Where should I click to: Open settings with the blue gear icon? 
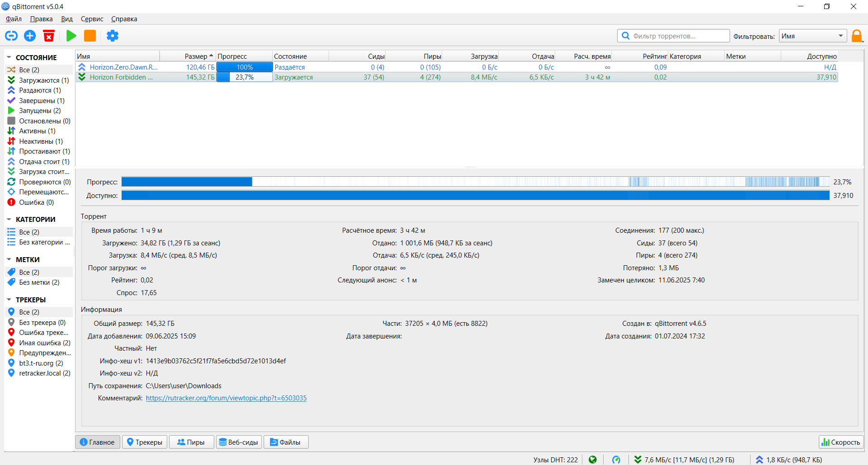coord(113,36)
